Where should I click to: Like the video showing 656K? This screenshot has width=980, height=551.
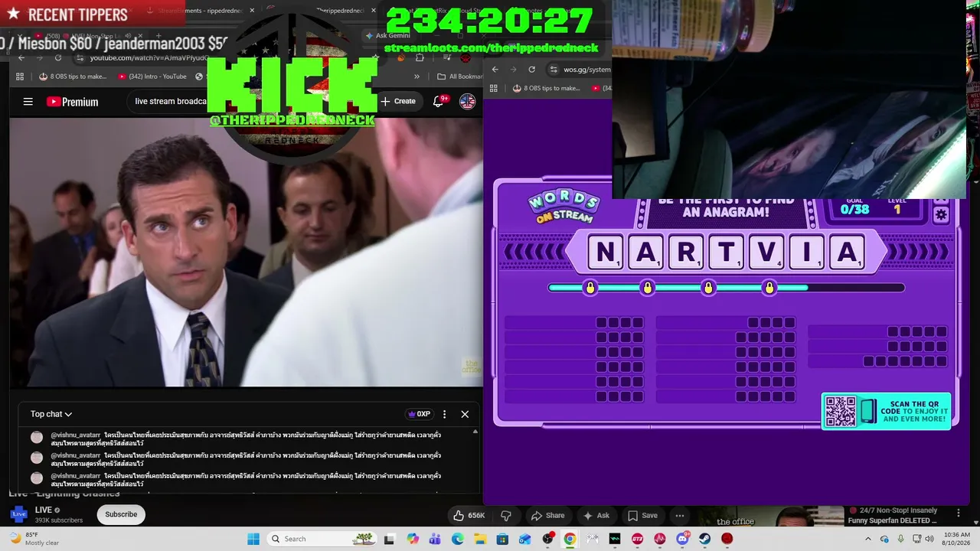click(x=469, y=515)
